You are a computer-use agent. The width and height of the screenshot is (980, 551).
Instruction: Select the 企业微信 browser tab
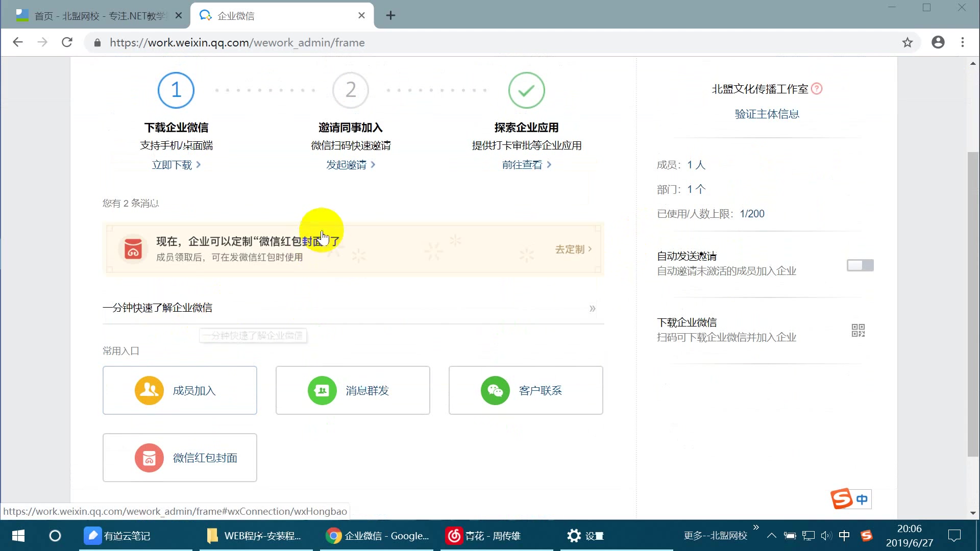[x=281, y=16]
